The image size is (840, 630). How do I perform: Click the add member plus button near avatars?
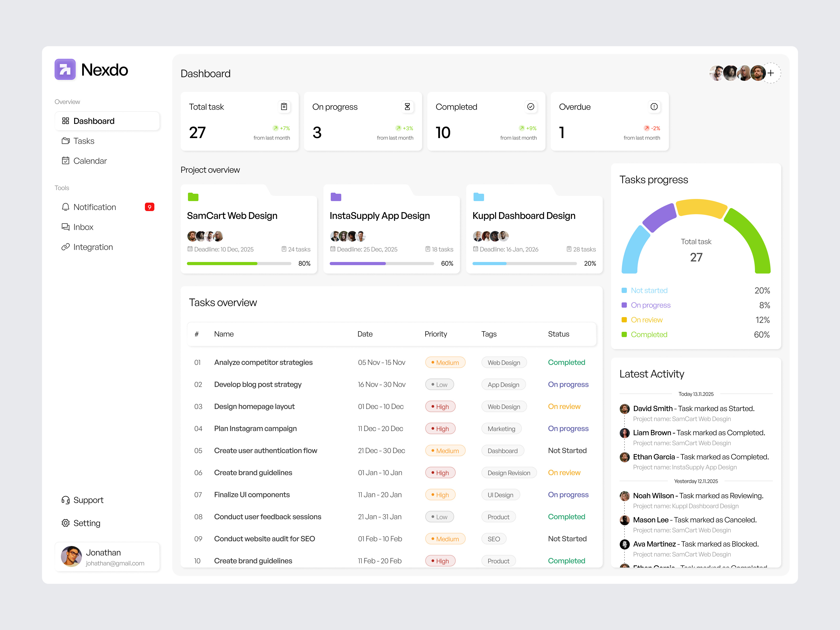770,73
